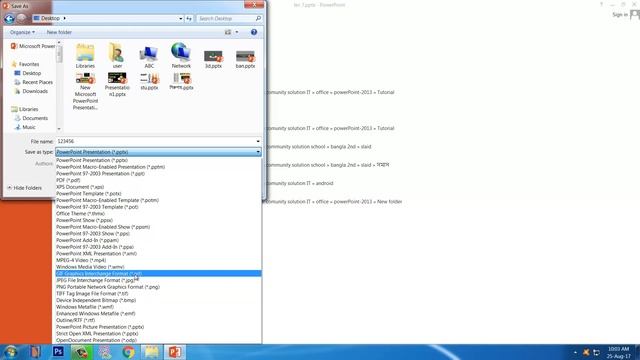Viewport: 640px width, 360px height.
Task: Select Favorites in the navigation pane
Action: (25, 64)
